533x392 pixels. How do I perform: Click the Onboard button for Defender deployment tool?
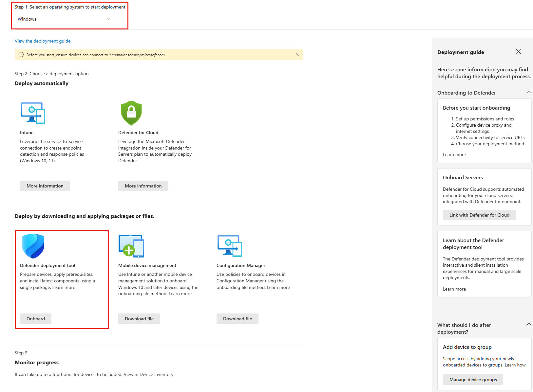click(x=36, y=319)
